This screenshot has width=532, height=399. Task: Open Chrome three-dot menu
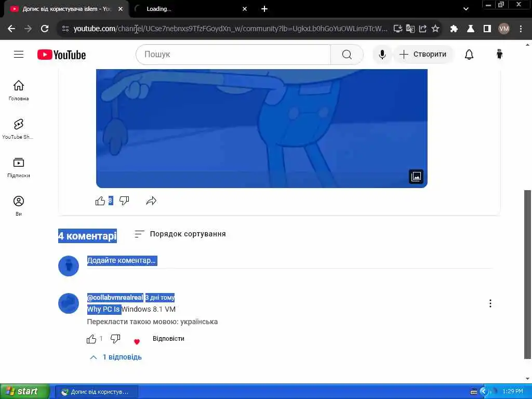click(x=521, y=29)
